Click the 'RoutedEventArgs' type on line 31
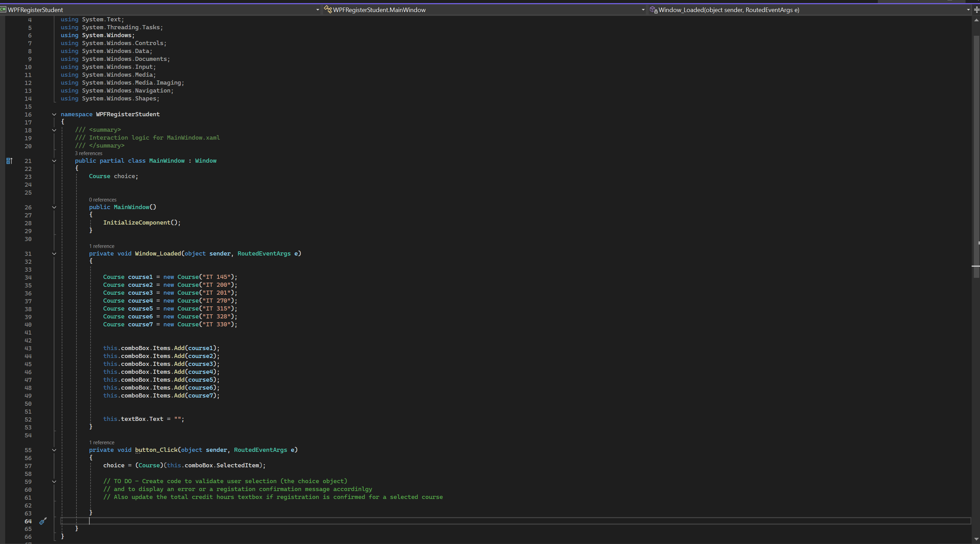This screenshot has height=544, width=980. 264,253
